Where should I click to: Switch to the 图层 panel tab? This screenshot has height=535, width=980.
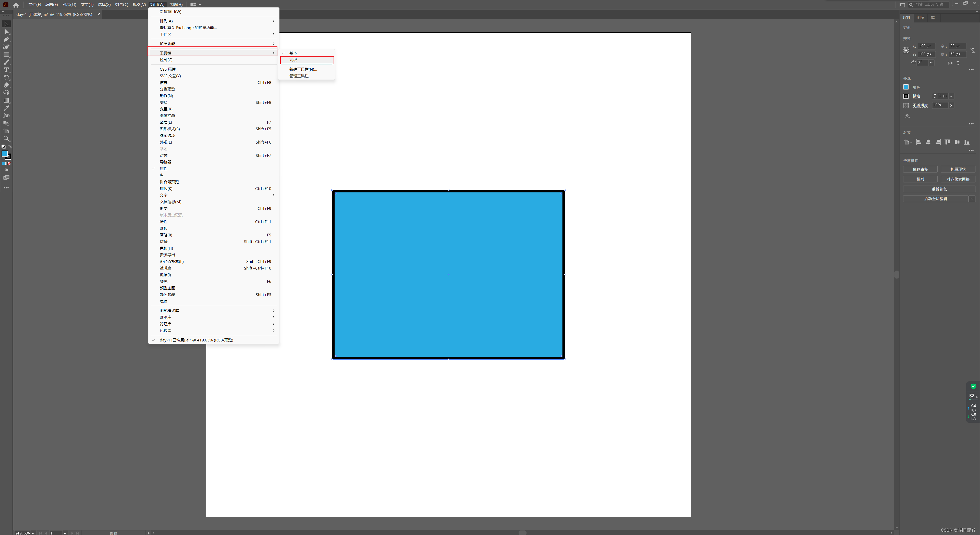click(x=920, y=18)
